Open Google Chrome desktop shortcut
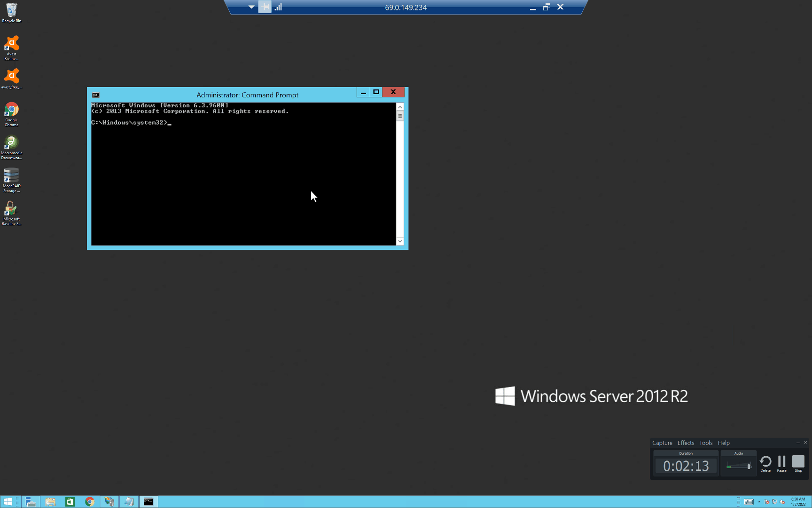 (x=11, y=114)
